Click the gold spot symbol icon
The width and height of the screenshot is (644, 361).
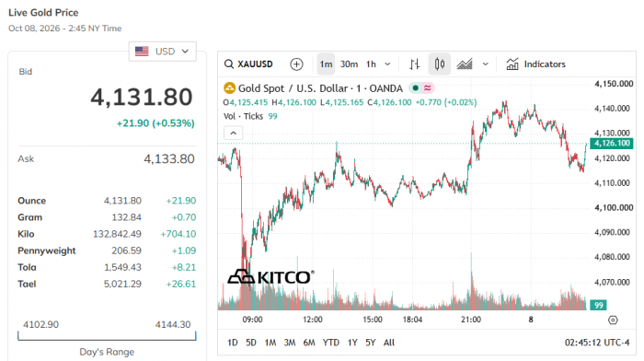[229, 88]
